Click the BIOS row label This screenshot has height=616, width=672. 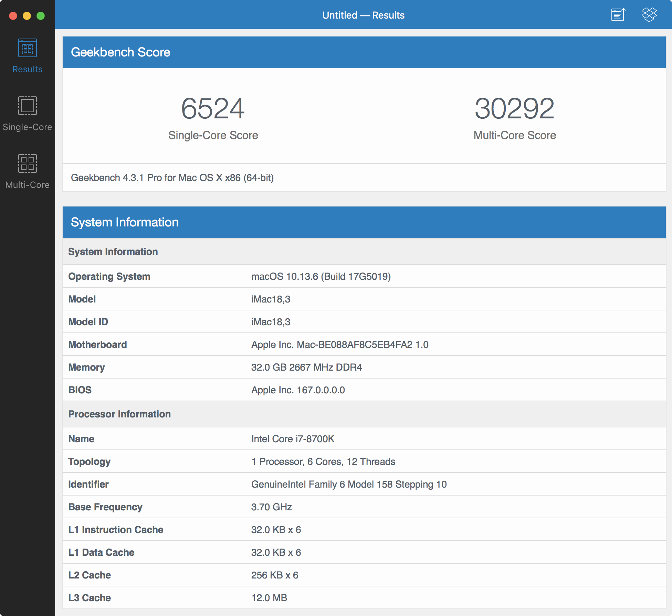(x=80, y=390)
